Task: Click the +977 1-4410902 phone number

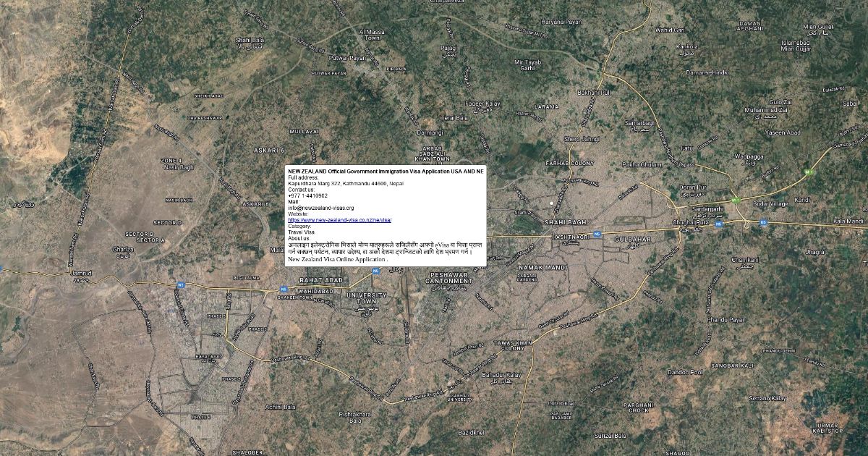Action: click(x=307, y=195)
